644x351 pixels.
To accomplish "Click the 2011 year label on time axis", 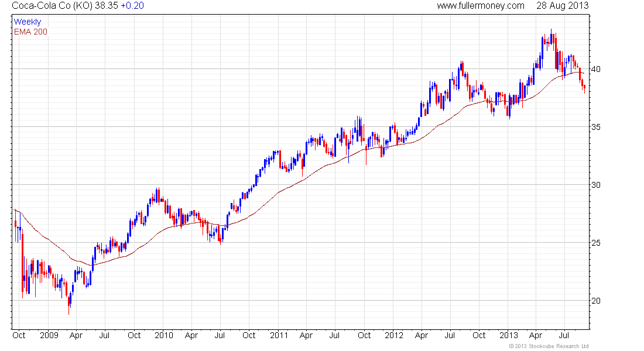I will pyautogui.click(x=279, y=335).
